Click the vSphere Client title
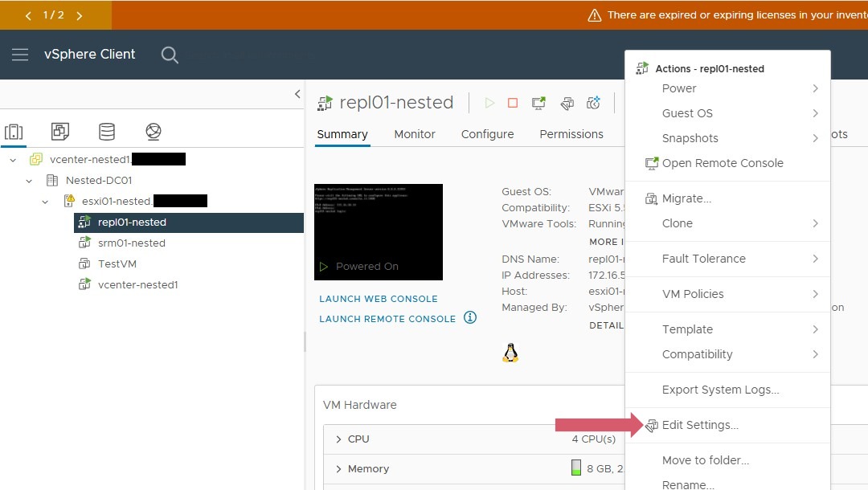 point(90,54)
